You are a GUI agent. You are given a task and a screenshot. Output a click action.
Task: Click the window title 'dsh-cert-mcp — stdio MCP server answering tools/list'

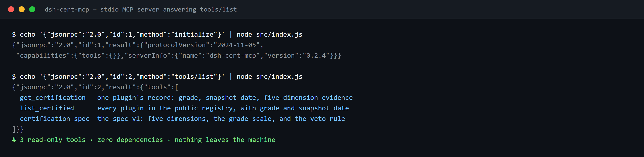141,10
